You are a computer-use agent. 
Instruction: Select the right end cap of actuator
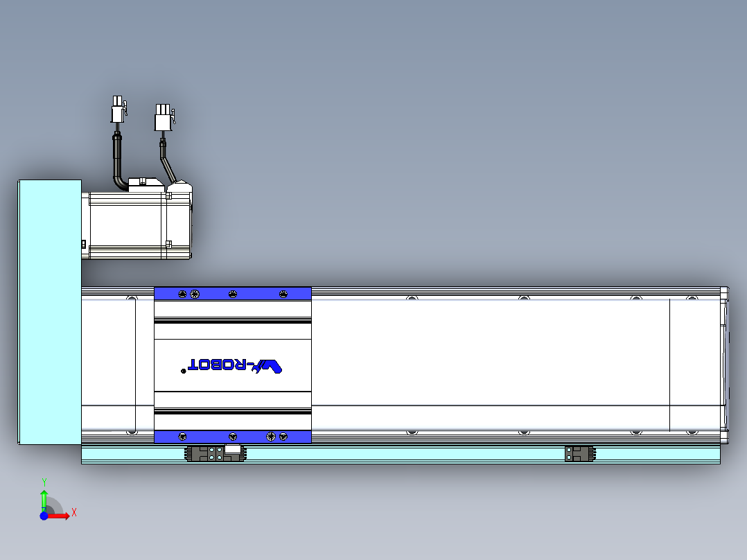[x=724, y=365]
